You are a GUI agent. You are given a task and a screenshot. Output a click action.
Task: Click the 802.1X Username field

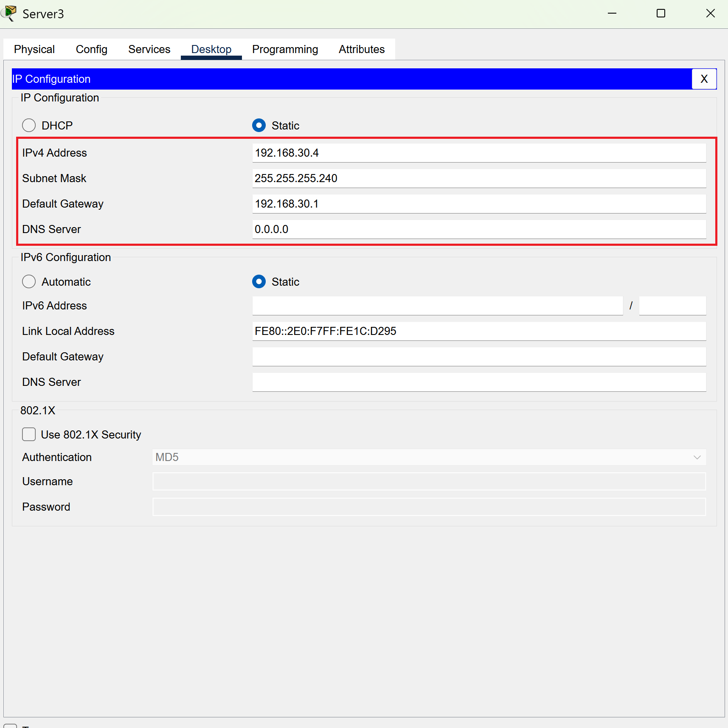coord(429,481)
